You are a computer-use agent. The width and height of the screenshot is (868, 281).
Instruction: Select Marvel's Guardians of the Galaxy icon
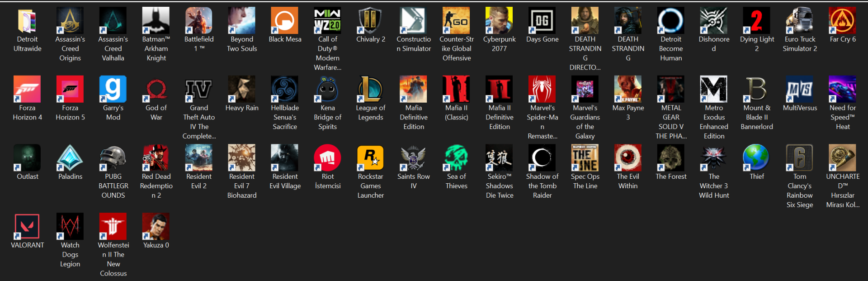tap(585, 89)
